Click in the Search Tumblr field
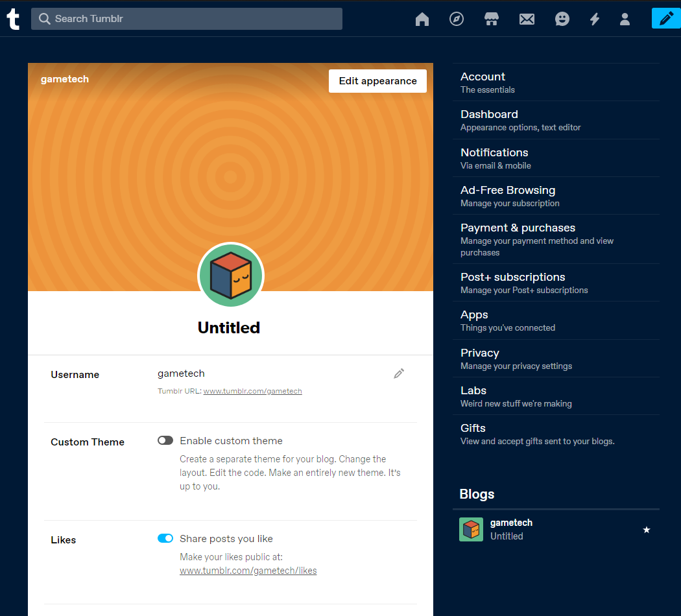681x616 pixels. pyautogui.click(x=187, y=19)
